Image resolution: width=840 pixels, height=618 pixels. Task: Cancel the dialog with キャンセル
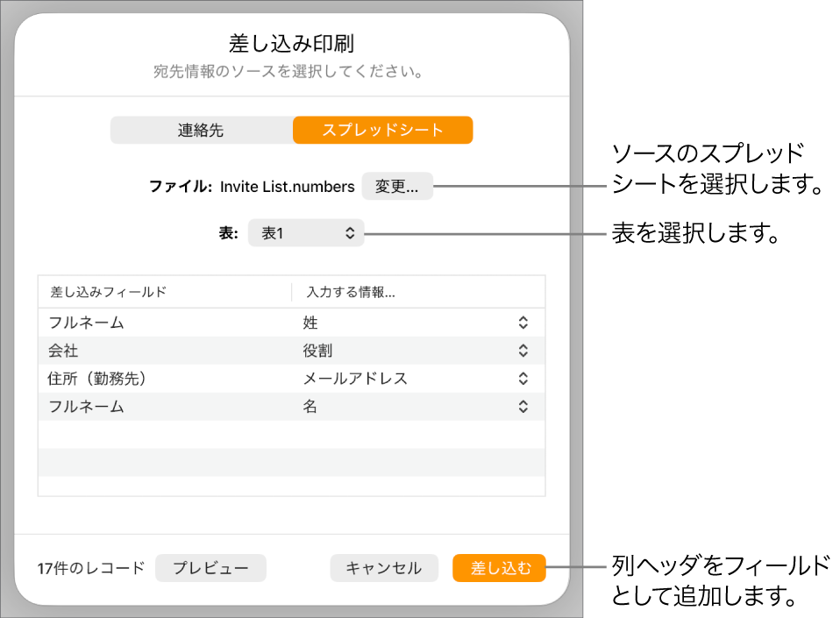coord(384,568)
